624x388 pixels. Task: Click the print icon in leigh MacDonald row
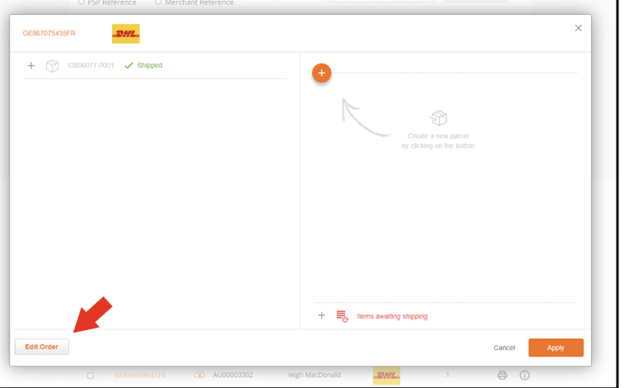[502, 375]
